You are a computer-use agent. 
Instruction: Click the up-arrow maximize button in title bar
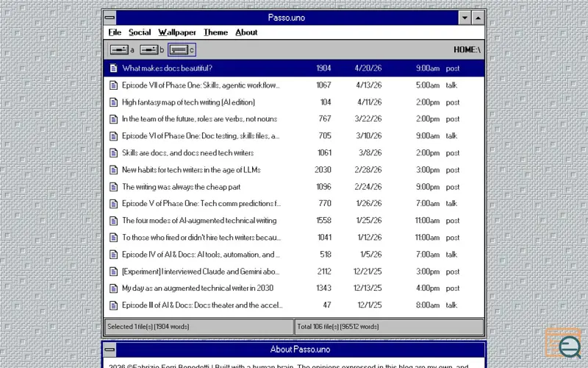[x=478, y=18]
